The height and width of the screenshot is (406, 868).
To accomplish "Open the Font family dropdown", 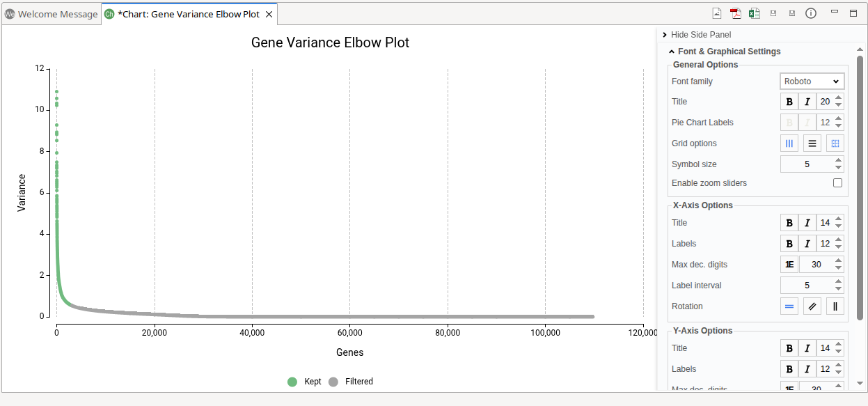I will [812, 81].
